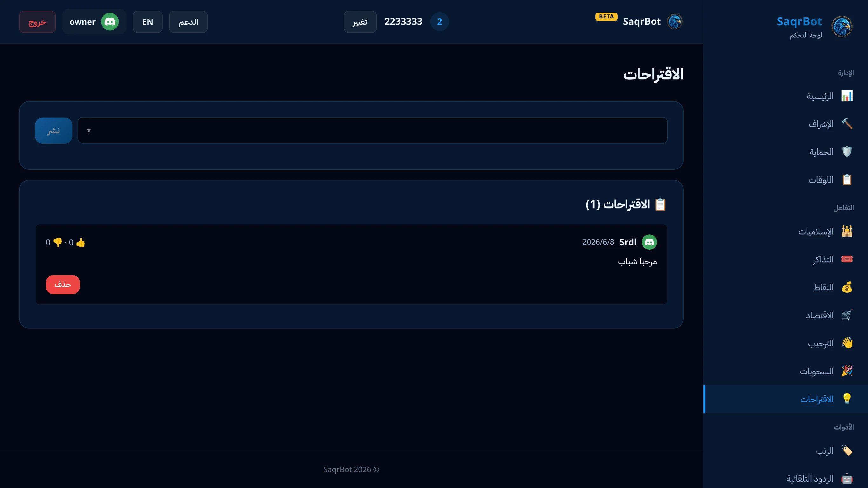Viewport: 868px width, 488px height.
Task: Click the owner user profile chip
Action: 94,22
